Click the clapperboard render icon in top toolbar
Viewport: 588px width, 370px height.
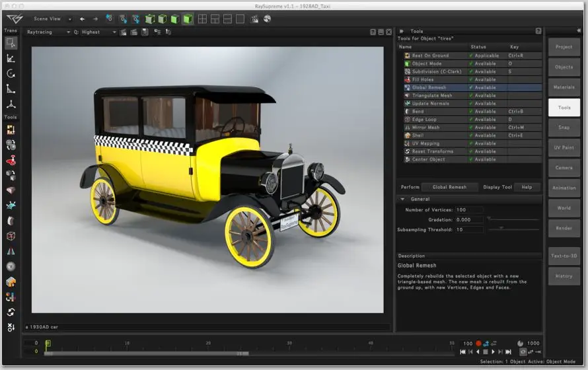coord(254,18)
